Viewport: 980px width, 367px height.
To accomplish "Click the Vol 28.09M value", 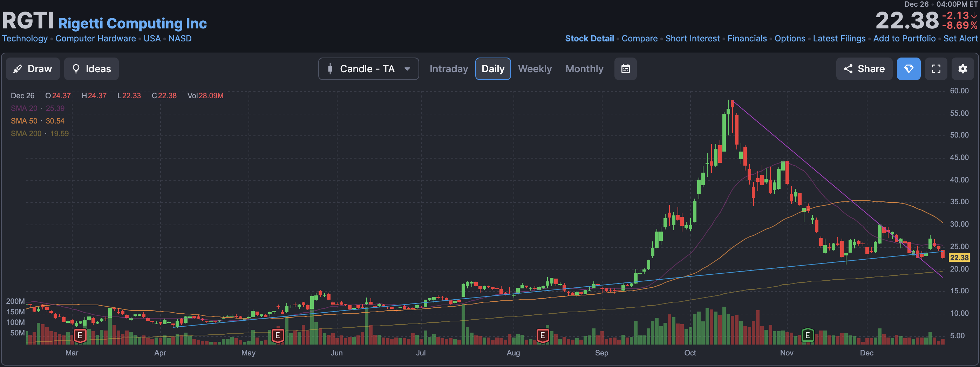I will 205,95.
